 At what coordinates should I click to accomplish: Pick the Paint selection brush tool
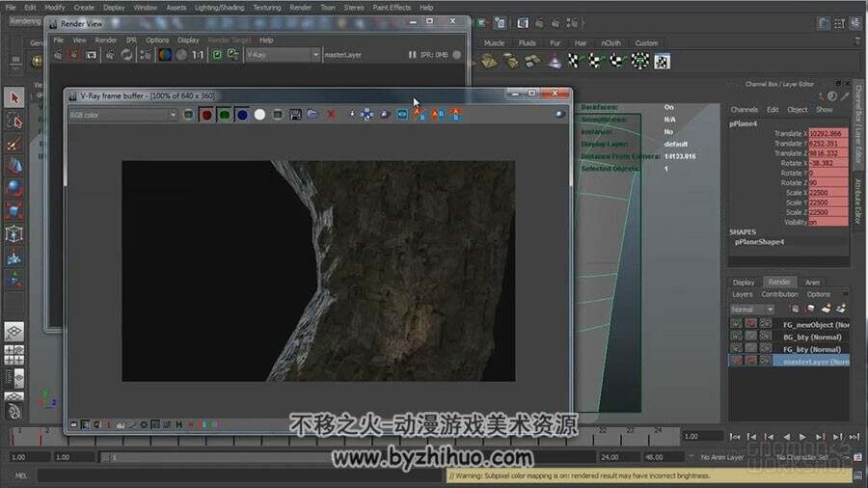(x=14, y=145)
